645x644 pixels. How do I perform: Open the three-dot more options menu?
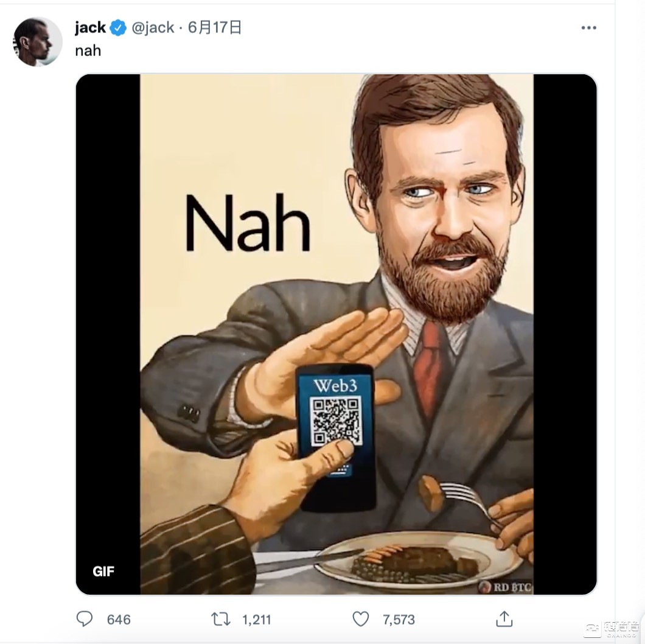[588, 28]
